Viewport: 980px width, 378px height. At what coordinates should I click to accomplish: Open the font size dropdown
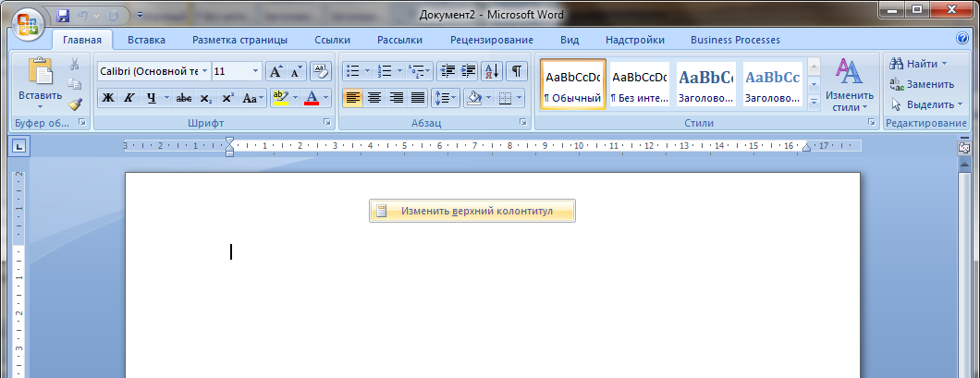click(255, 71)
